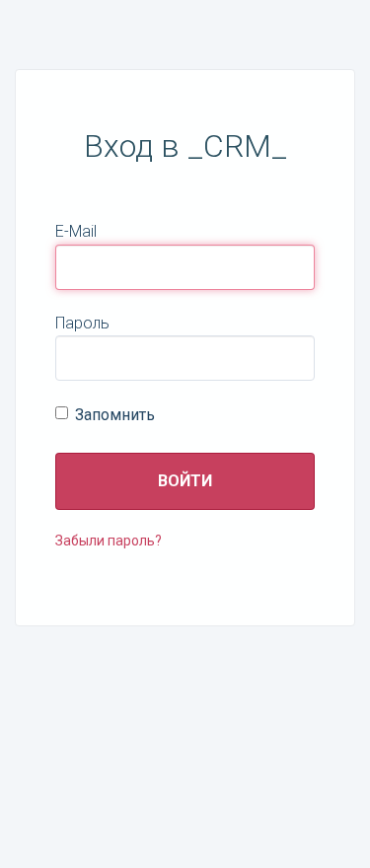Image resolution: width=370 pixels, height=868 pixels.
Task: Select the empty field above the Пароль label
Action: coord(185,267)
